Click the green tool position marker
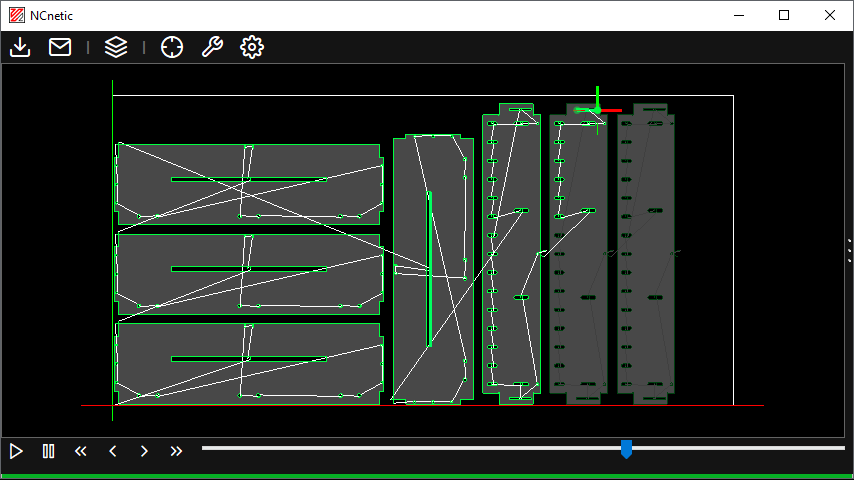Viewport: 854px width, 480px height. pos(597,111)
